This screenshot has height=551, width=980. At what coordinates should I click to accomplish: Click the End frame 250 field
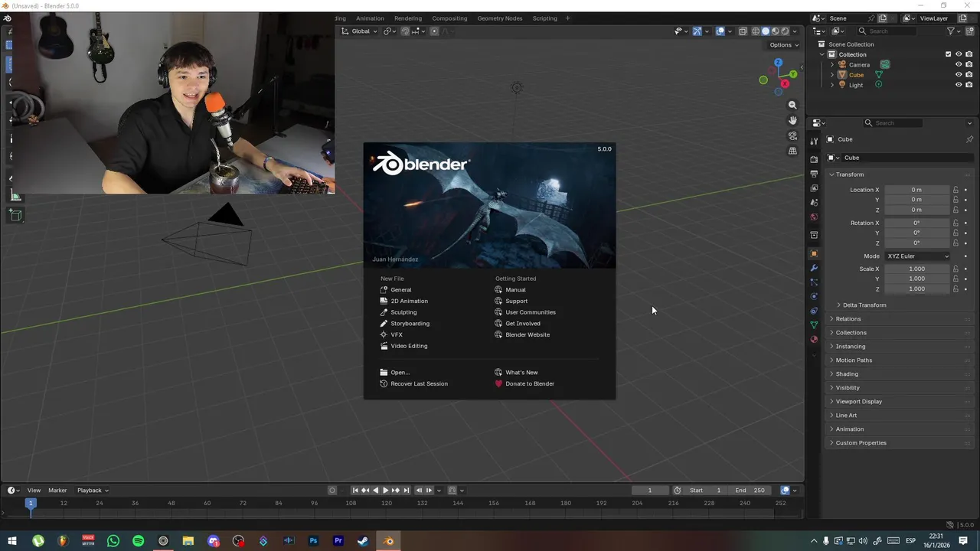(750, 491)
